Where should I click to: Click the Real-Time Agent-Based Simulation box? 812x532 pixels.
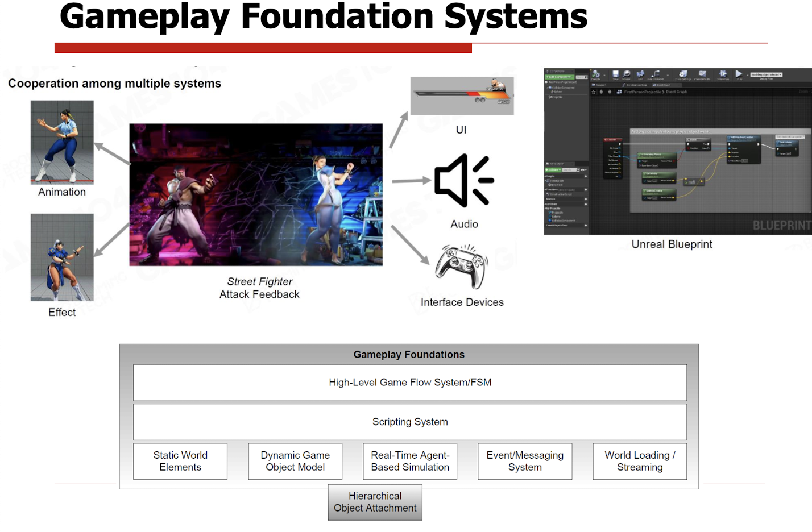point(410,462)
